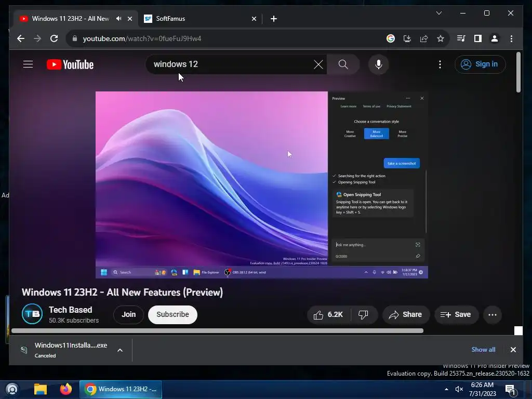Image resolution: width=532 pixels, height=399 pixels.
Task: Click Show all downloads
Action: click(483, 350)
